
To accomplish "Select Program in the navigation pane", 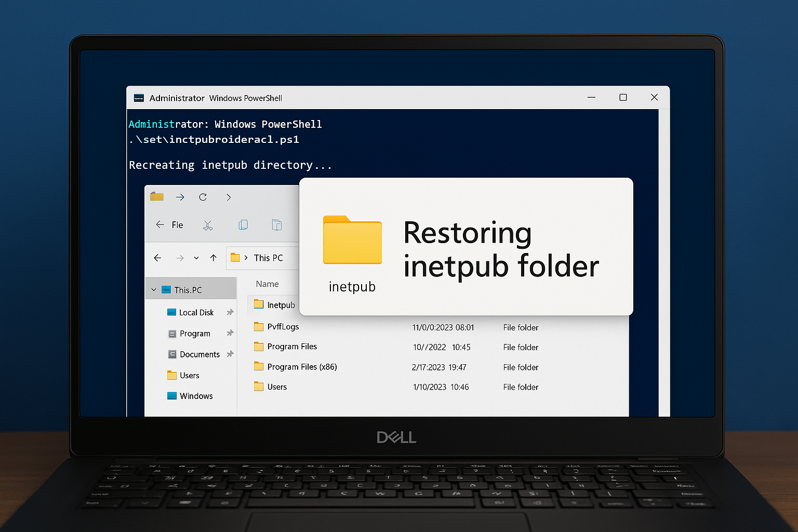I will pyautogui.click(x=195, y=334).
